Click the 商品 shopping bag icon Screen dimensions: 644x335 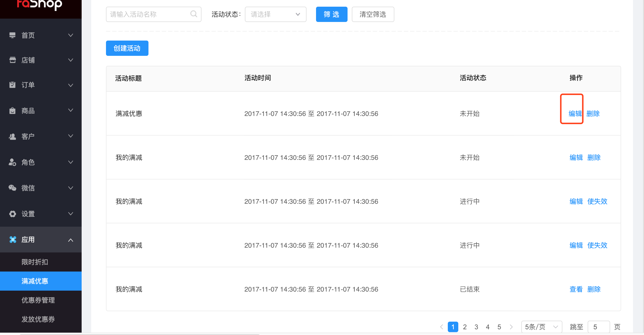[x=12, y=110]
